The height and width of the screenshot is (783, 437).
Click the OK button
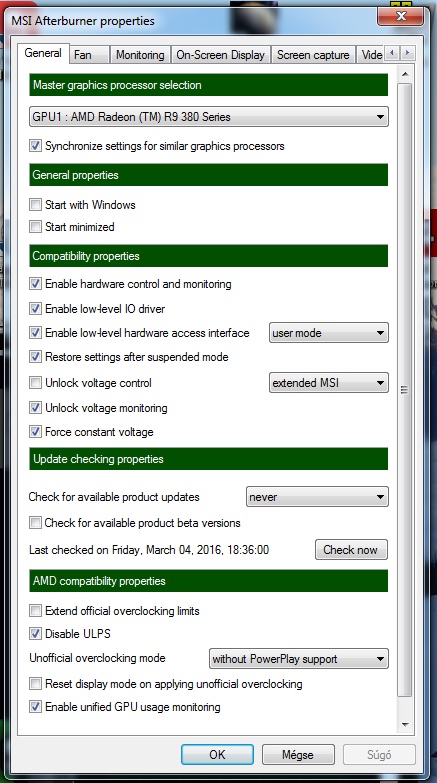[217, 754]
